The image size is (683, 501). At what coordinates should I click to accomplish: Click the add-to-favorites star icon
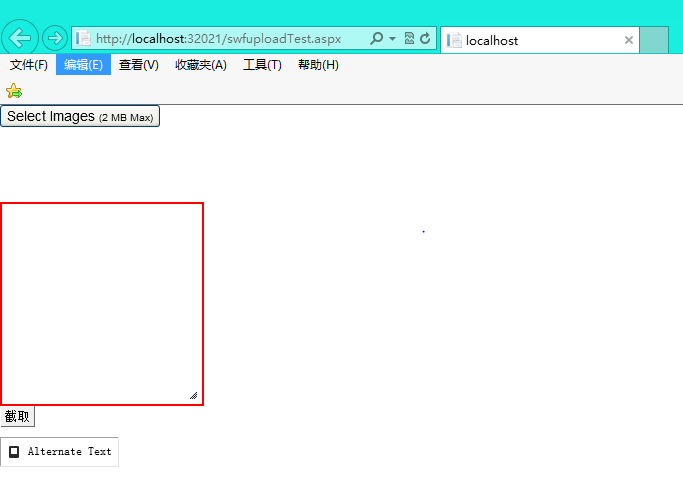(x=14, y=91)
